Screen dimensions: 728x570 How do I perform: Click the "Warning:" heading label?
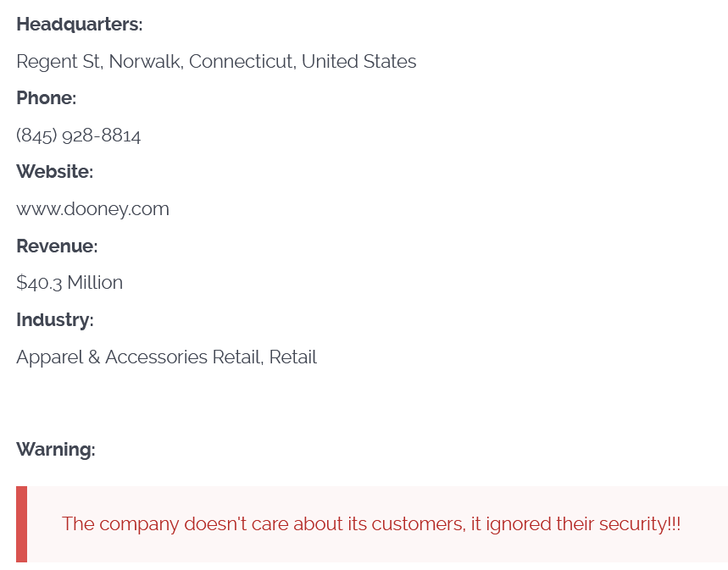55,450
